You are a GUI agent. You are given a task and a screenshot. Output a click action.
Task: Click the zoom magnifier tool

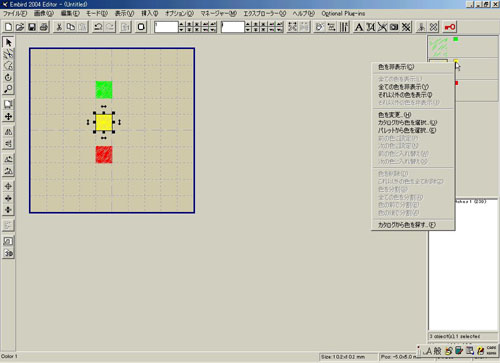point(8,89)
